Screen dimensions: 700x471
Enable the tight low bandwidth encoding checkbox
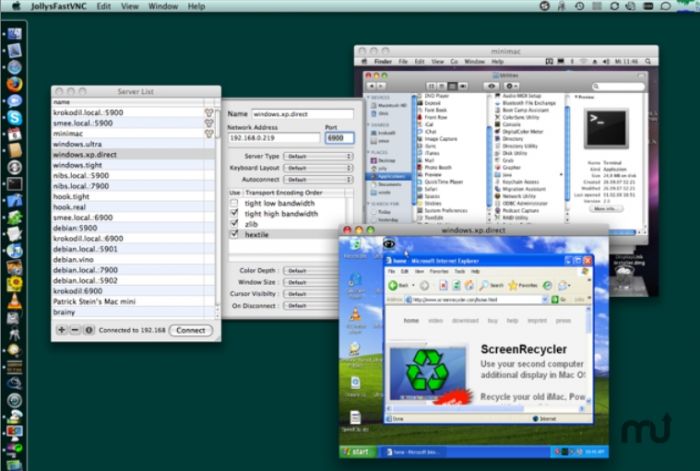coord(234,203)
